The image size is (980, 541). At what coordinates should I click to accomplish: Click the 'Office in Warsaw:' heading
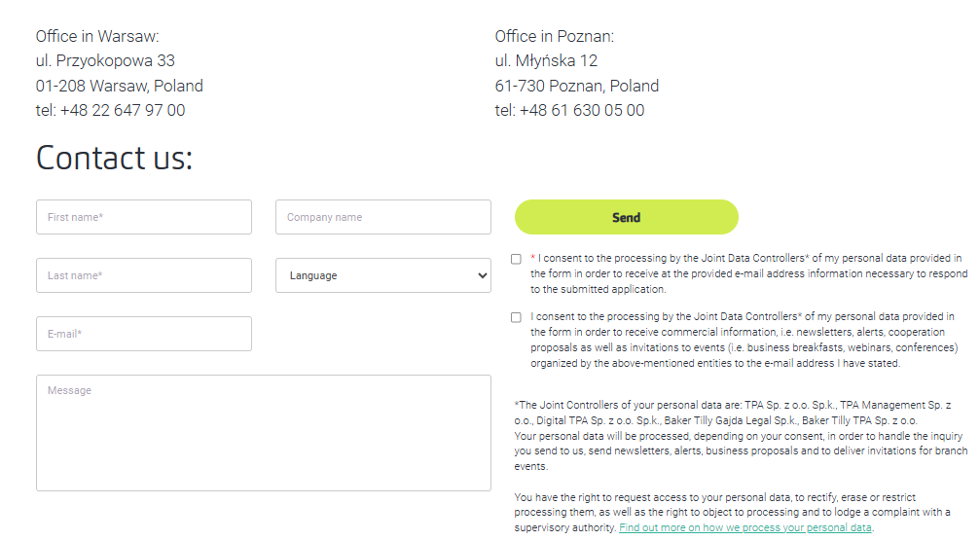(x=97, y=36)
